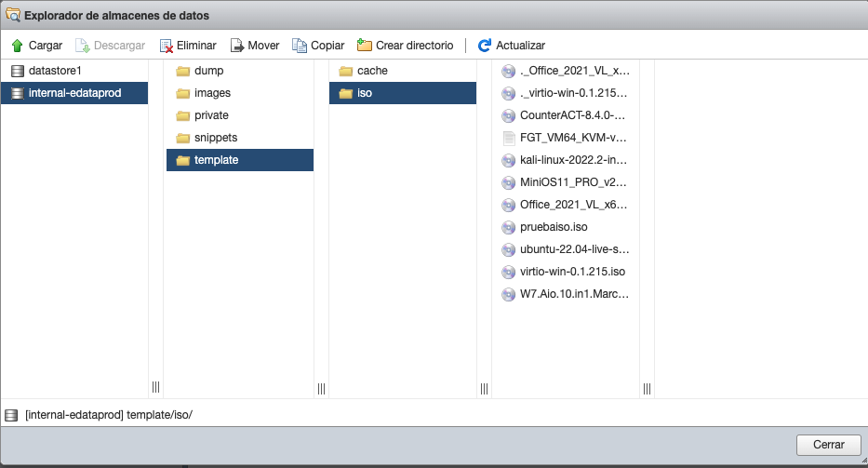Click the dump folder icon
This screenshot has width=868, height=468.
point(182,71)
